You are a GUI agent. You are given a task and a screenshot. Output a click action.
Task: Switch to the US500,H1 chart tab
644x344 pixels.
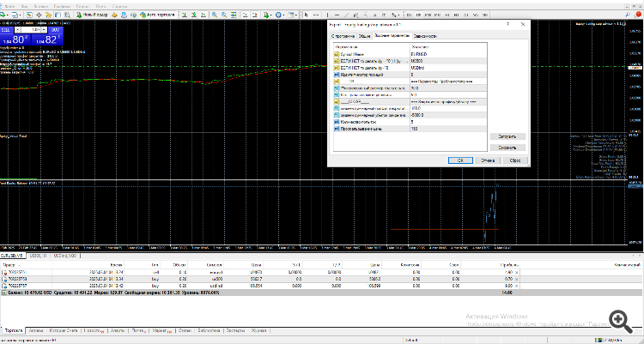pos(39,256)
